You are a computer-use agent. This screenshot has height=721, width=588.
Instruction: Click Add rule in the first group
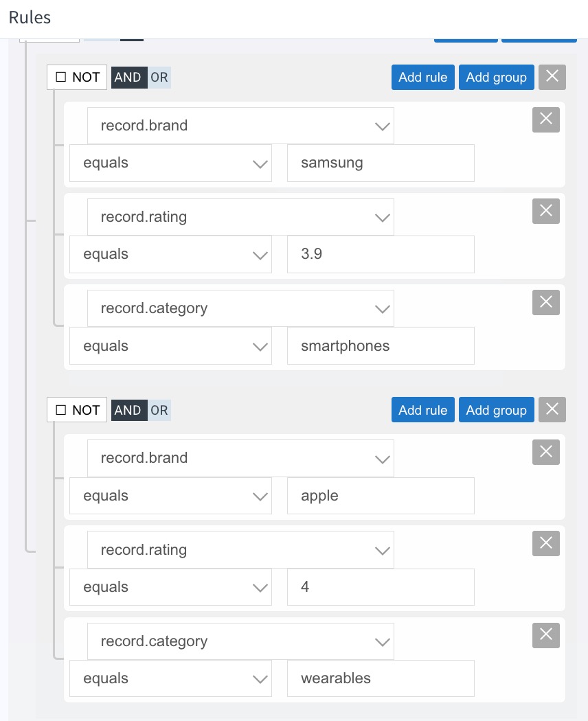[x=422, y=77]
